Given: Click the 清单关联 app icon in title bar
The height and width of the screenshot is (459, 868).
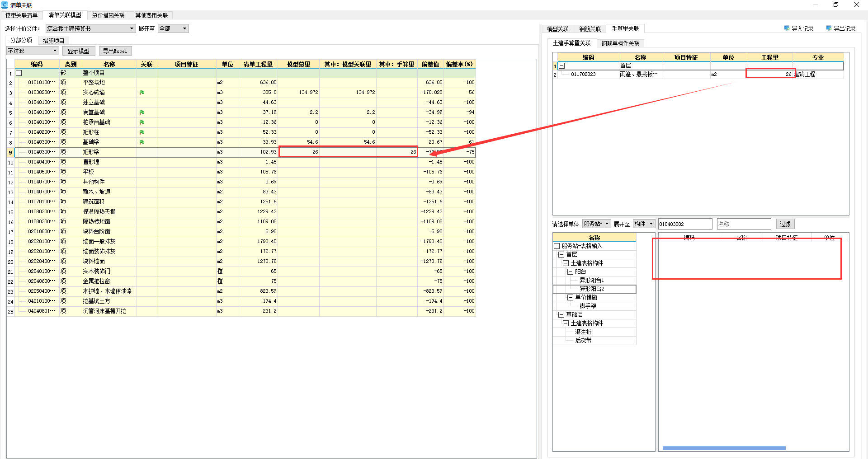Looking at the screenshot, I should pos(5,5).
